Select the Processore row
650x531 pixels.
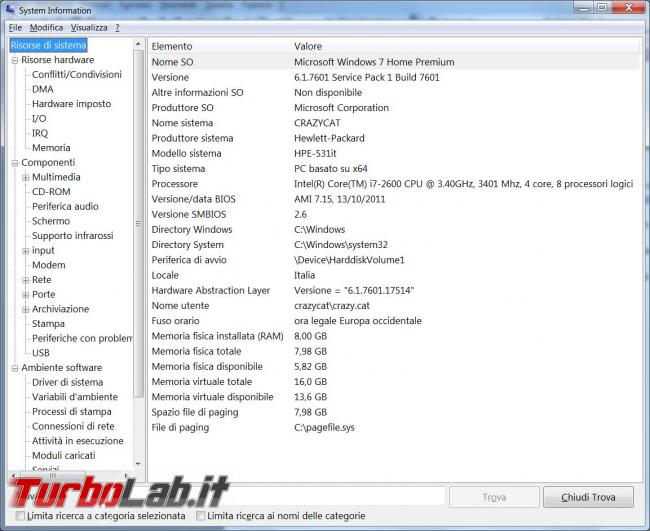(x=394, y=184)
